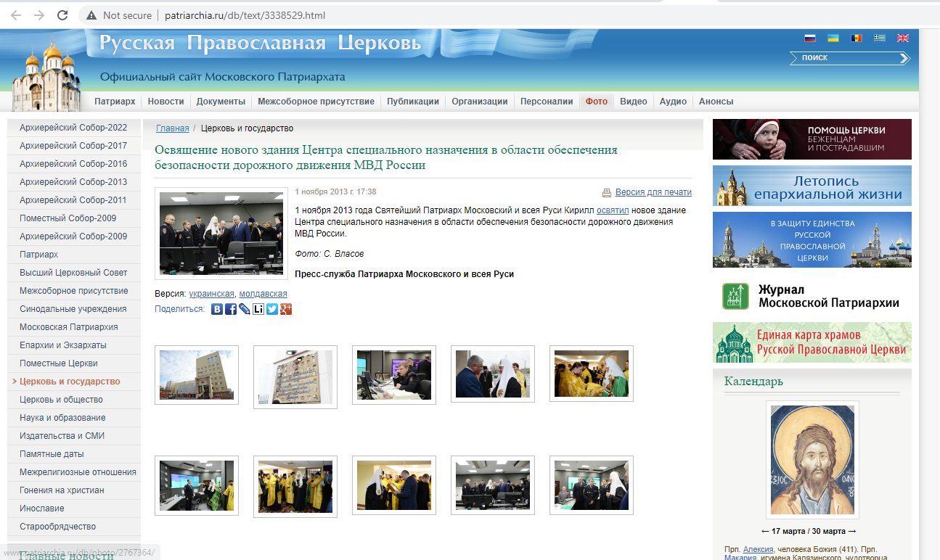This screenshot has height=560, width=940.
Task: Share the article on Twitter
Action: [x=272, y=309]
